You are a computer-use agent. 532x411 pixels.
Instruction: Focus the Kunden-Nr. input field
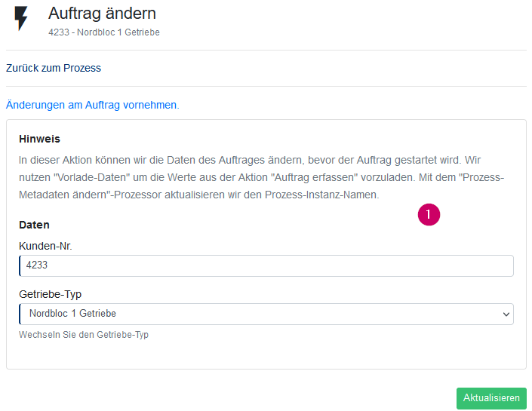click(266, 265)
